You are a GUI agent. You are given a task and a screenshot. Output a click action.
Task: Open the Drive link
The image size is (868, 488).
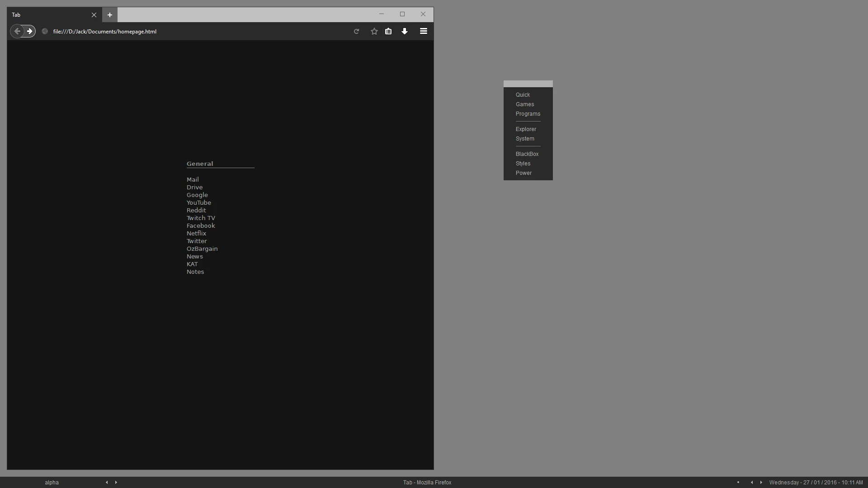tap(194, 187)
